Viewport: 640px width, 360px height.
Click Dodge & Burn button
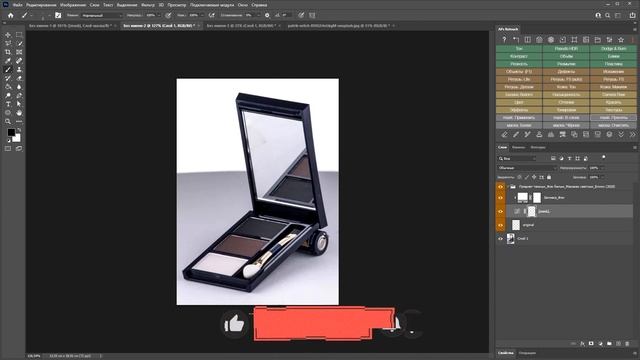613,49
